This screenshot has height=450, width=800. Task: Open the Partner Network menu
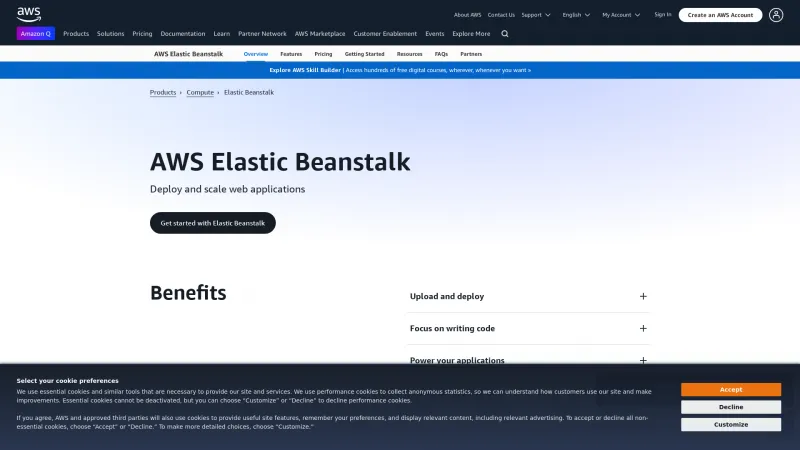(262, 34)
